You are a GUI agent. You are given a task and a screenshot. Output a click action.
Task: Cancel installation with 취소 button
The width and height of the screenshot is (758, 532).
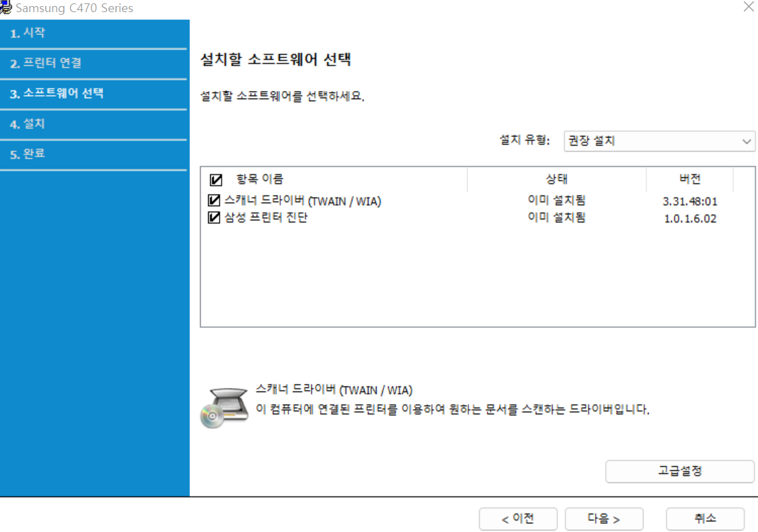[705, 519]
